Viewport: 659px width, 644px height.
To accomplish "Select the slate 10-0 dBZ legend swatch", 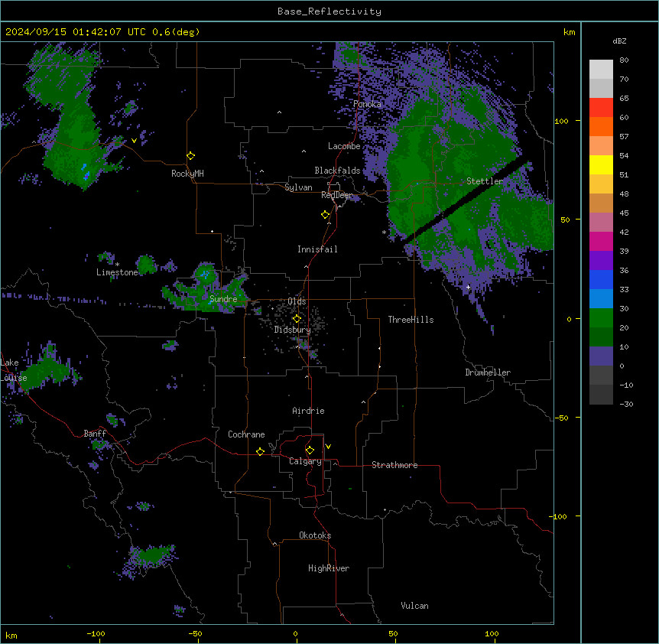I will (601, 356).
